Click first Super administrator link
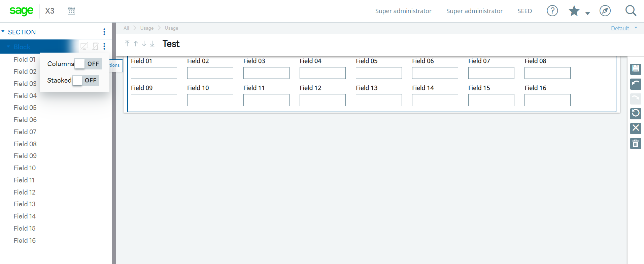This screenshot has width=644, height=264. pyautogui.click(x=403, y=11)
